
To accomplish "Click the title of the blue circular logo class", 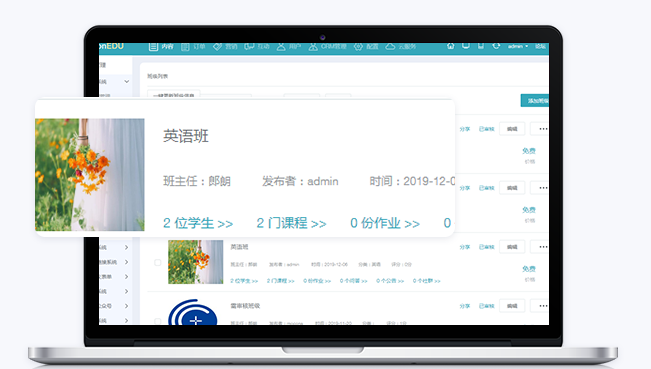I will pos(245,306).
